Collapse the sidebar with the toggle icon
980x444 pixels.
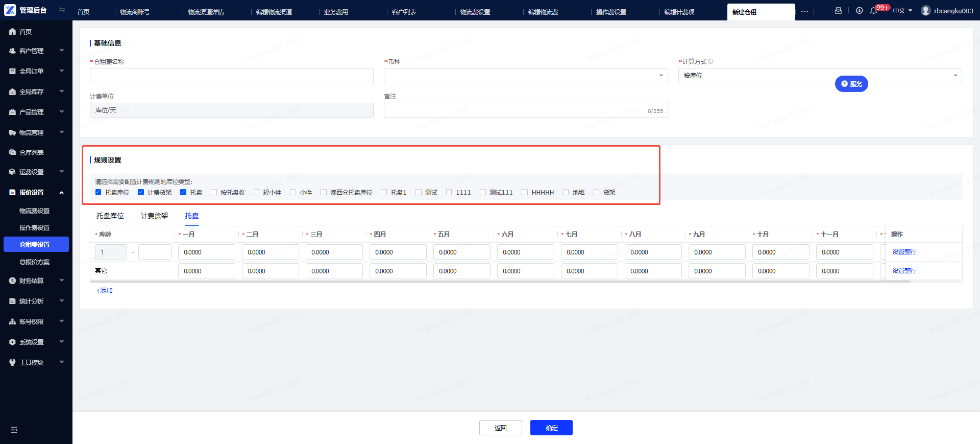click(x=62, y=10)
